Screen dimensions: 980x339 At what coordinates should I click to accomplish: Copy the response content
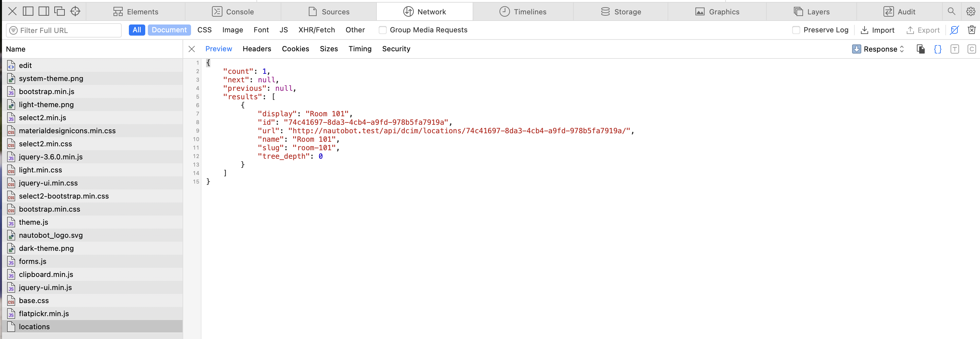tap(920, 49)
